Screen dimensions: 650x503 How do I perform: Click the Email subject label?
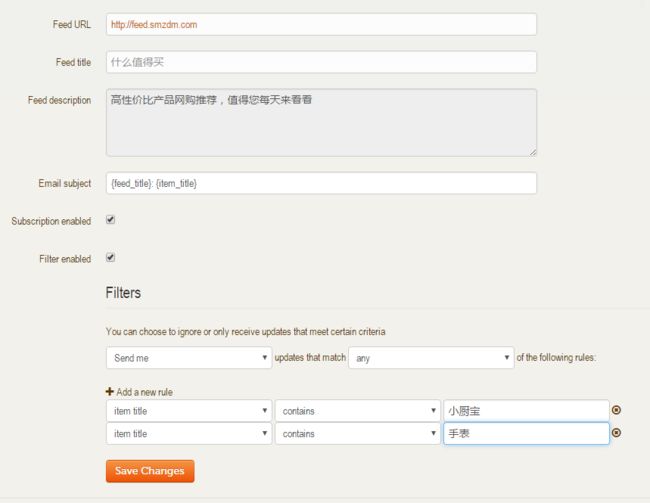click(65, 183)
